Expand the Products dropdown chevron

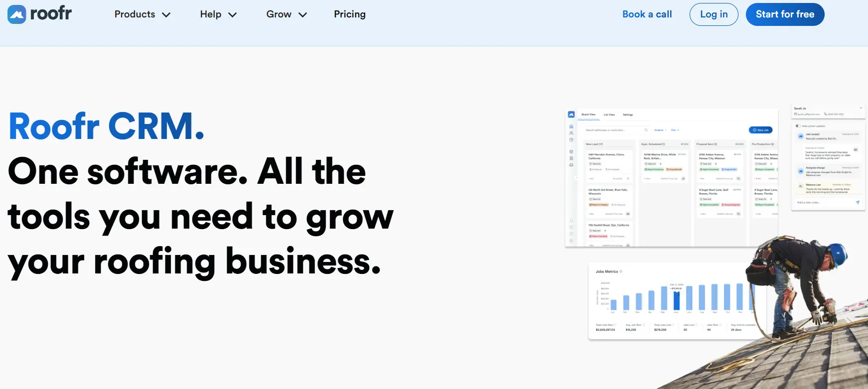[166, 15]
